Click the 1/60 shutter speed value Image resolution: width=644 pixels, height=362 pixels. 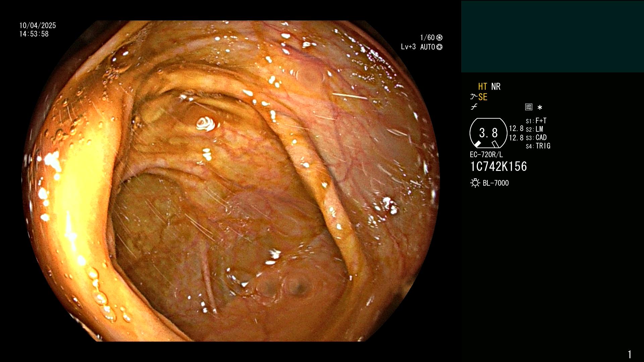427,38
